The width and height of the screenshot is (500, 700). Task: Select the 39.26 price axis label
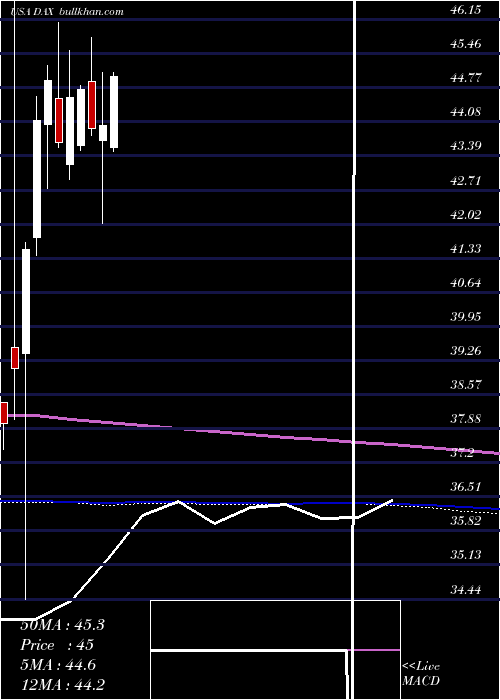tap(466, 350)
